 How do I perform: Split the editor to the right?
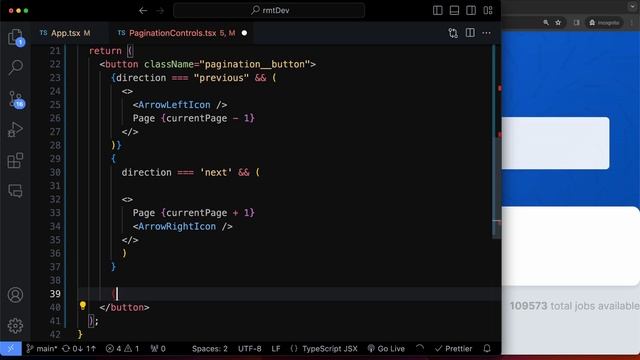click(x=470, y=33)
